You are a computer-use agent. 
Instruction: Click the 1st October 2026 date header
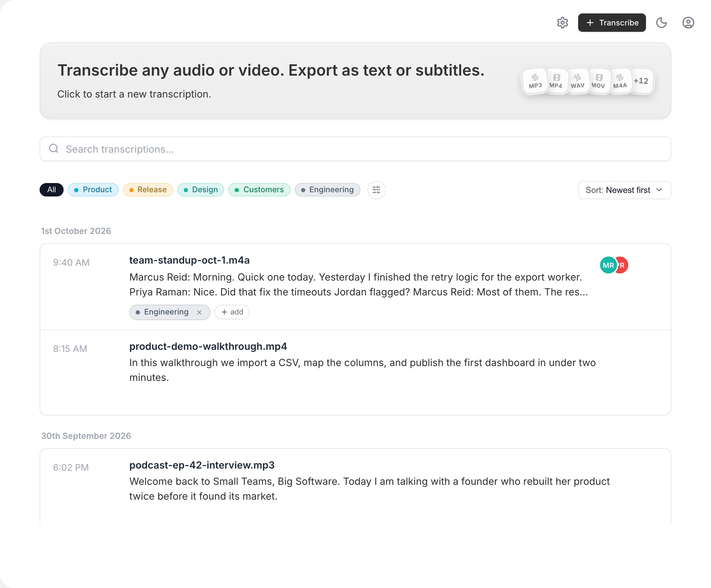(x=76, y=231)
